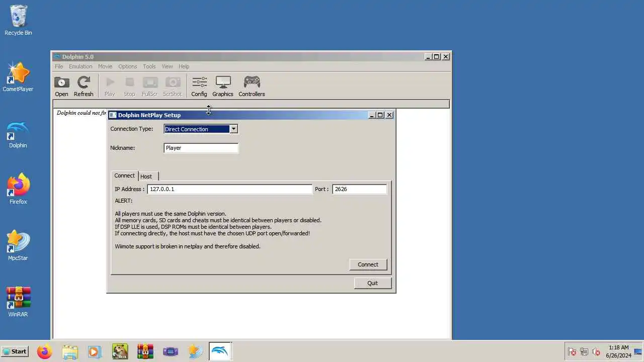Close the Dolphin NetPlay Setup dialog
This screenshot has height=362, width=644.
click(x=389, y=115)
